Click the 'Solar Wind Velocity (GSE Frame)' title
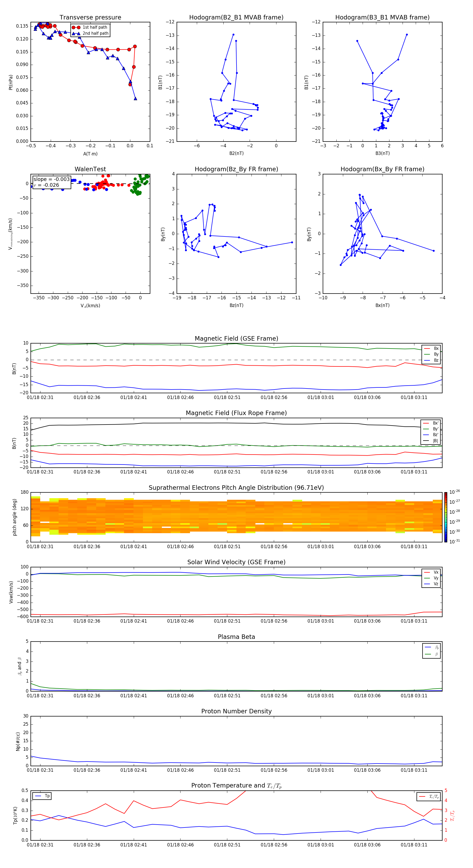Screen dimensions: 473x868 pos(236,562)
